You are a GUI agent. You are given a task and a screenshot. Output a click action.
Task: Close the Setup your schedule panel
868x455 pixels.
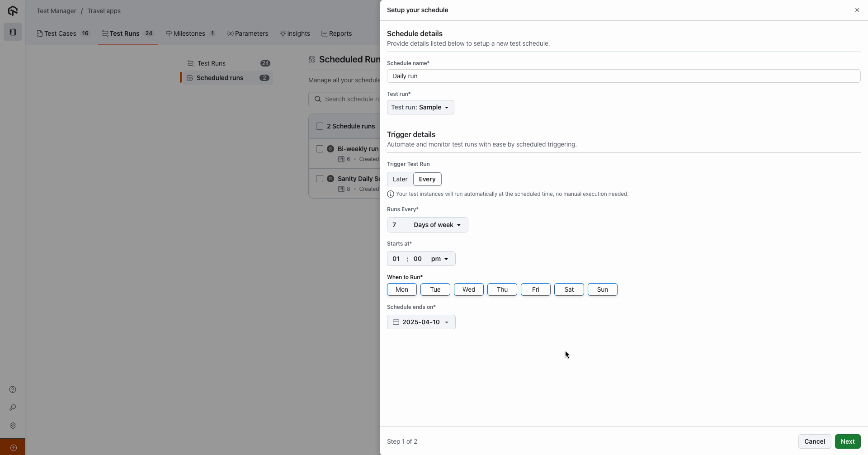(857, 10)
